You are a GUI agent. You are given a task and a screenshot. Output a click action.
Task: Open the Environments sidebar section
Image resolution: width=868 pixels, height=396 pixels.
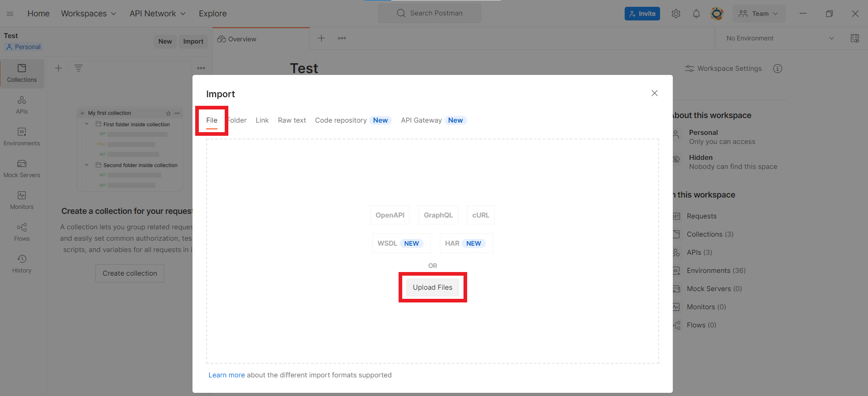tap(22, 137)
